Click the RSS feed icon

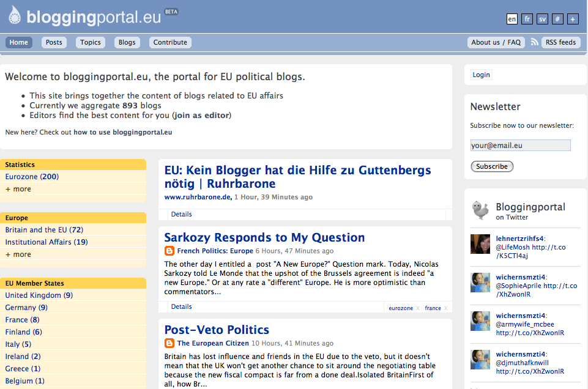(x=534, y=42)
